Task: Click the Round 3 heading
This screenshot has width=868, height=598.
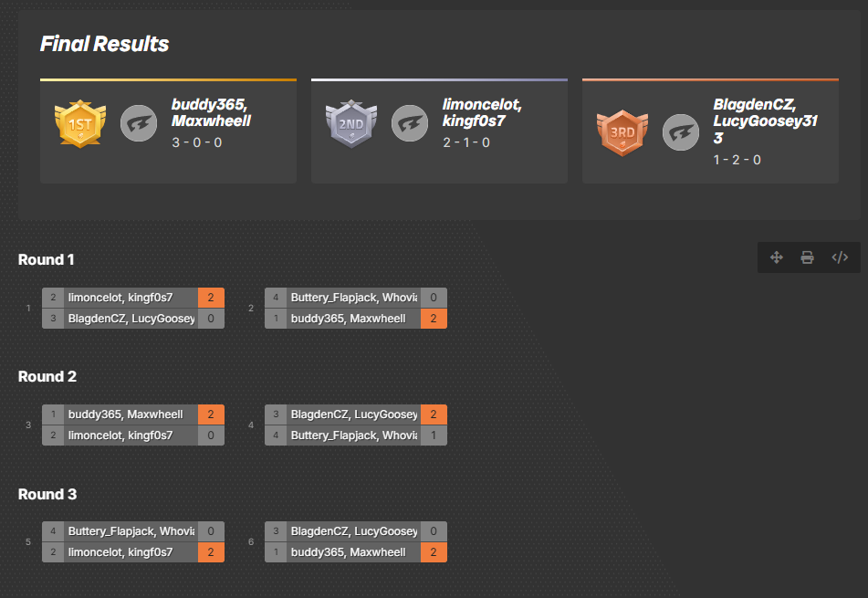Action: pyautogui.click(x=47, y=494)
